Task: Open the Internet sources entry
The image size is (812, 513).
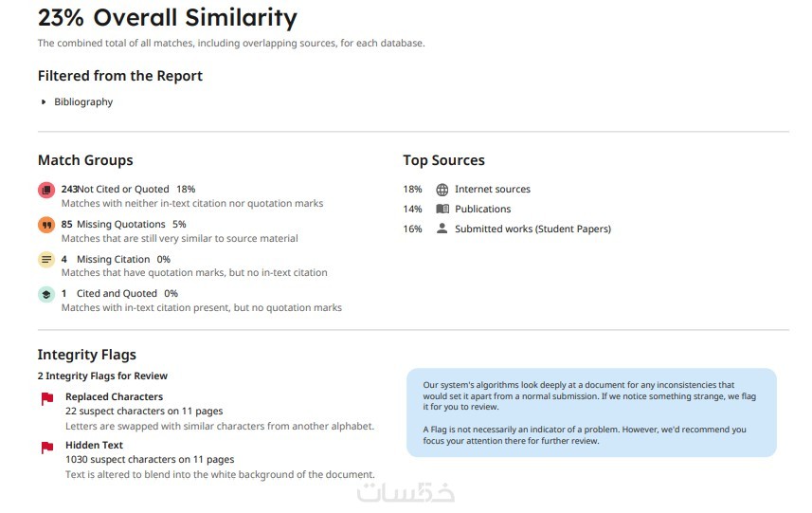Action: 492,190
